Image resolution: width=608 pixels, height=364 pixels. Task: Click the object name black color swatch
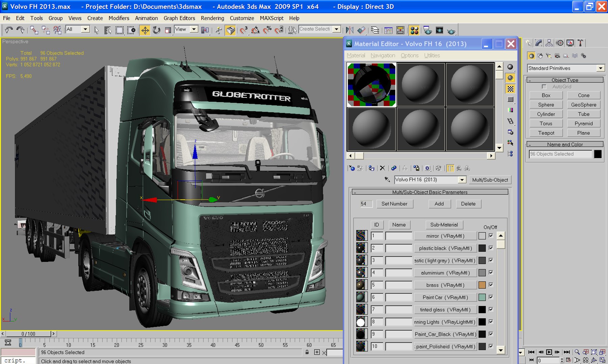click(598, 154)
